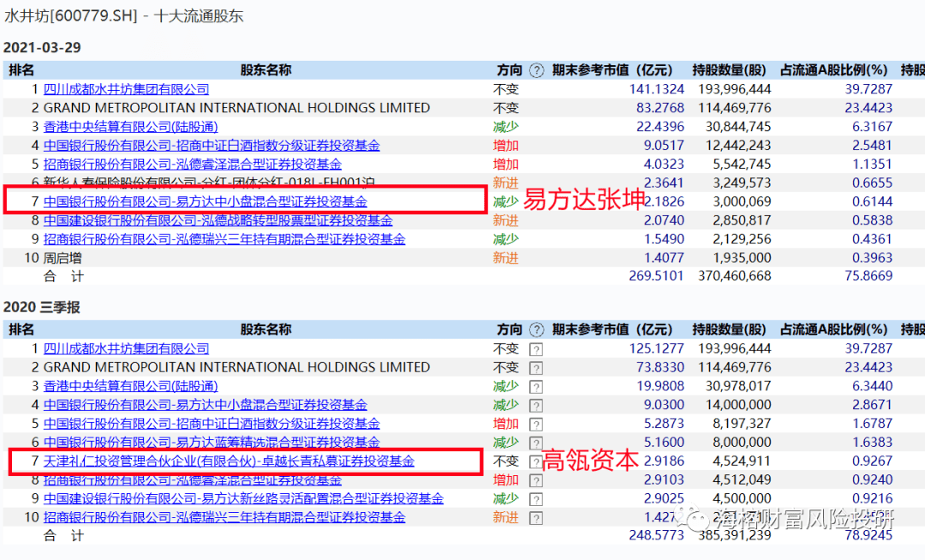
Task: Select share count 14,000,000
Action: click(x=738, y=406)
